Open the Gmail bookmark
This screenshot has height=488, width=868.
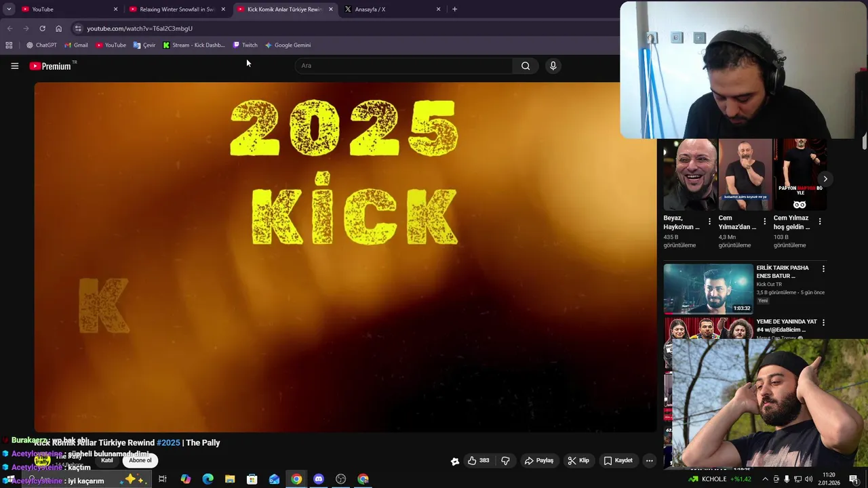[76, 45]
